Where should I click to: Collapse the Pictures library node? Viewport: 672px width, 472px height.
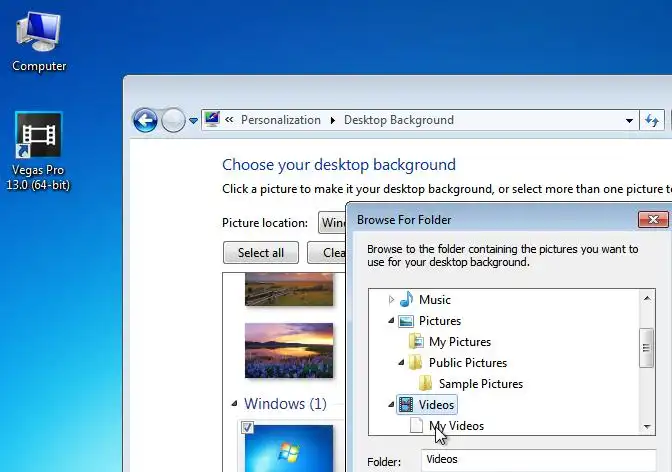(391, 320)
